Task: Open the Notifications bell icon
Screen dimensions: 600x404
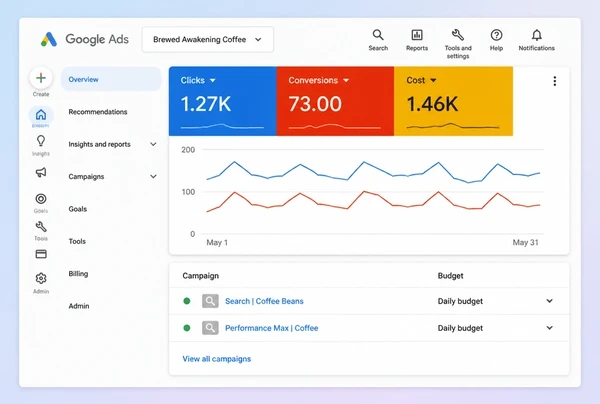Action: [536, 35]
